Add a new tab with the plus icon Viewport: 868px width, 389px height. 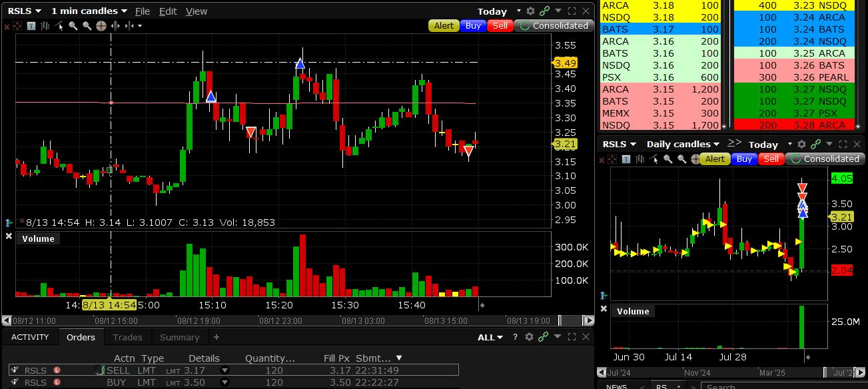click(x=216, y=337)
